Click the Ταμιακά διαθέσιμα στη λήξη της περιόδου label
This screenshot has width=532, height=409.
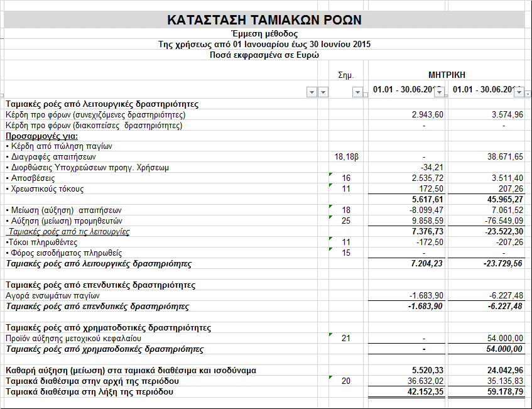click(90, 392)
